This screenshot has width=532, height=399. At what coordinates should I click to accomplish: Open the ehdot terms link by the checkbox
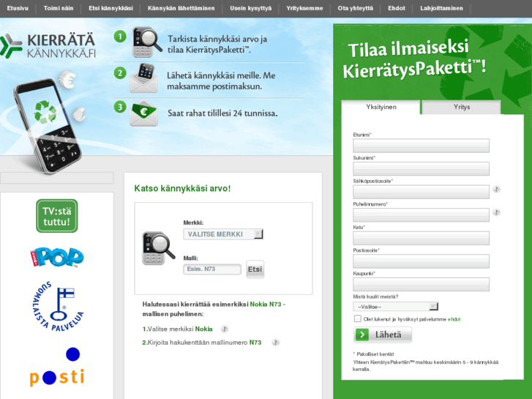pos(454,319)
